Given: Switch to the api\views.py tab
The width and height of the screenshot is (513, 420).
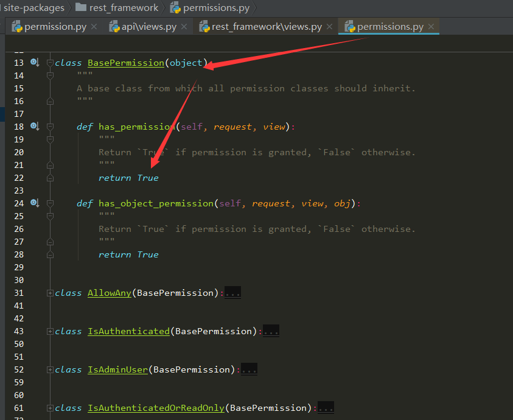Looking at the screenshot, I should coord(149,27).
